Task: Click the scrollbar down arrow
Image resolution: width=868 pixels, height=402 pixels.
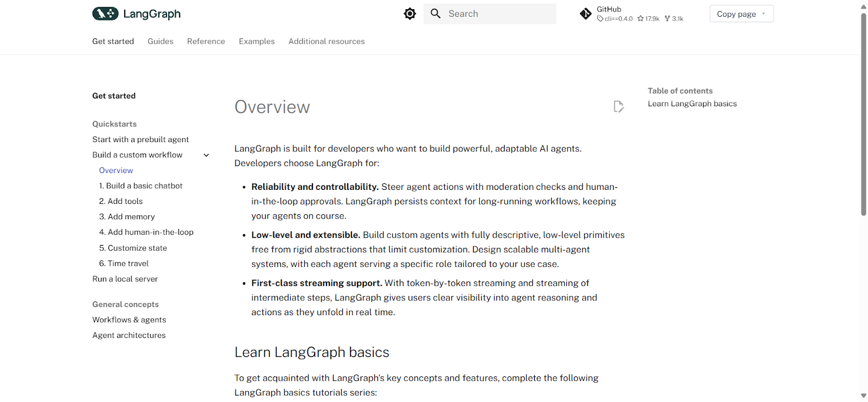Action: 864,396
